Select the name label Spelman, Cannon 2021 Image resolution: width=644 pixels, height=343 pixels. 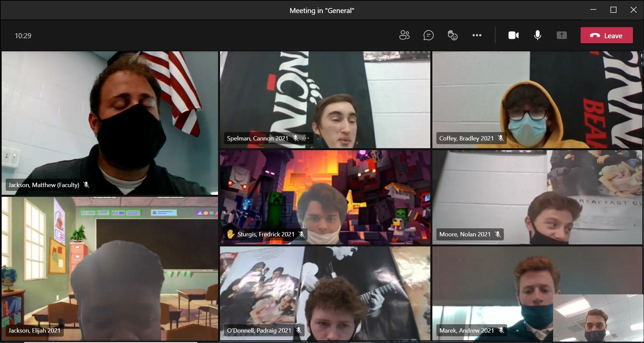point(258,138)
